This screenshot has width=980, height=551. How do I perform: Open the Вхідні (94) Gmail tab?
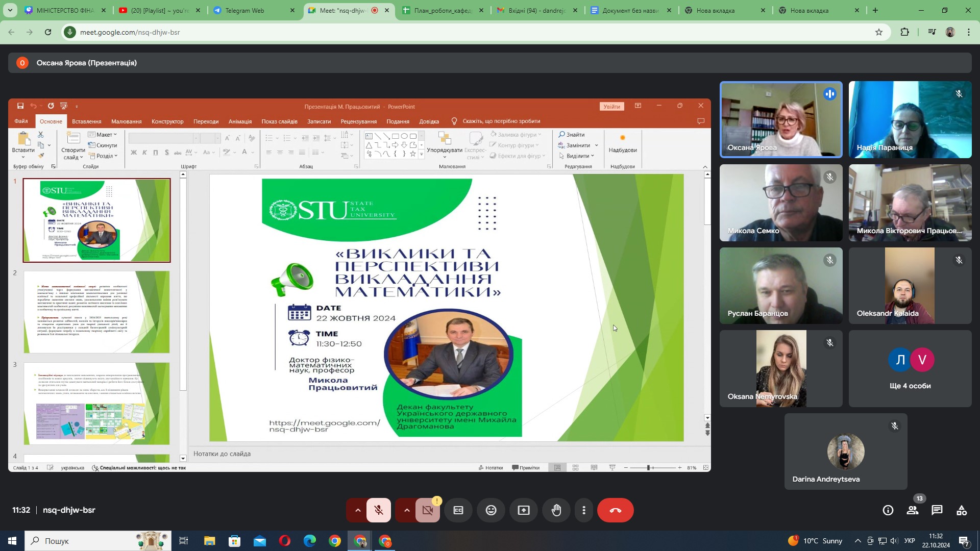coord(537,10)
